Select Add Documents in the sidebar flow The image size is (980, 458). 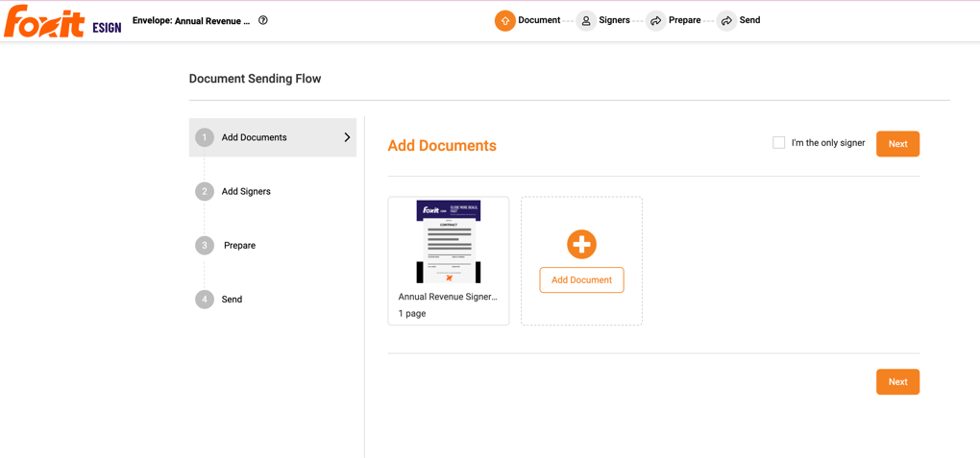[x=273, y=137]
